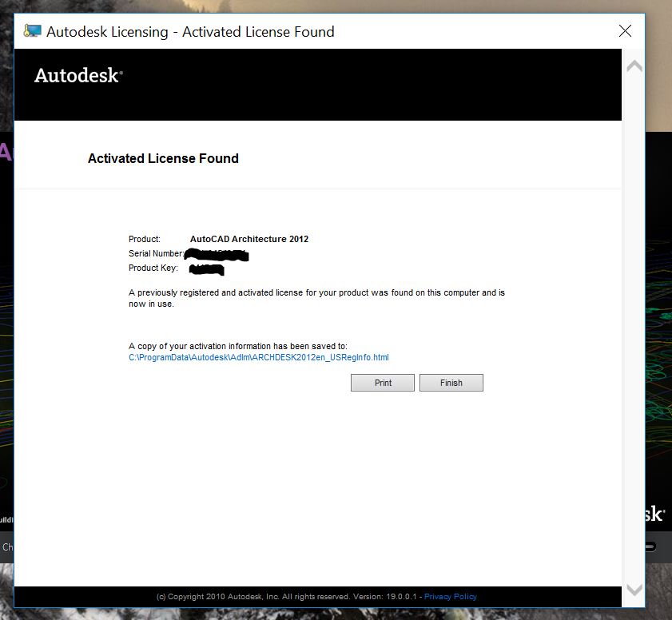
Task: Close the Autodesk Licensing dialog
Action: pyautogui.click(x=625, y=31)
